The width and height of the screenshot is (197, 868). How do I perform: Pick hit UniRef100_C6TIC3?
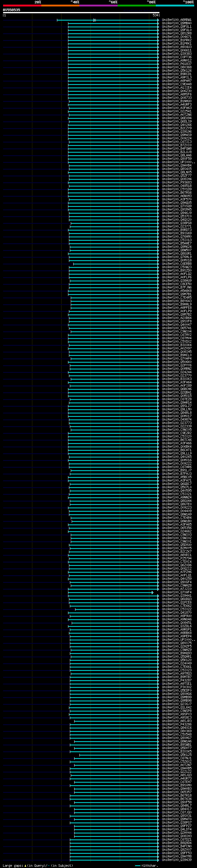pos(176,142)
